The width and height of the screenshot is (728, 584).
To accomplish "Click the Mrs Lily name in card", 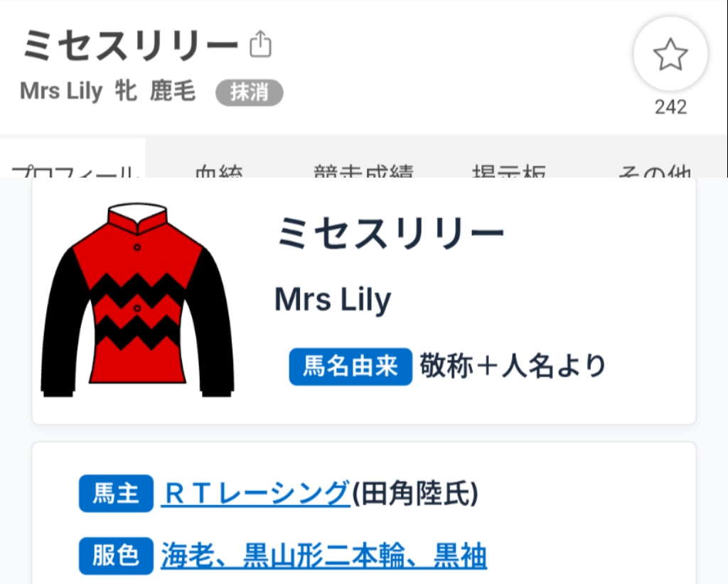I will [x=333, y=300].
